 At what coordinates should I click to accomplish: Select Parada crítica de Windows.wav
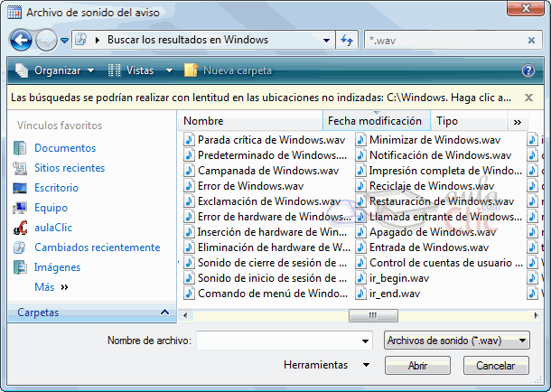click(265, 140)
